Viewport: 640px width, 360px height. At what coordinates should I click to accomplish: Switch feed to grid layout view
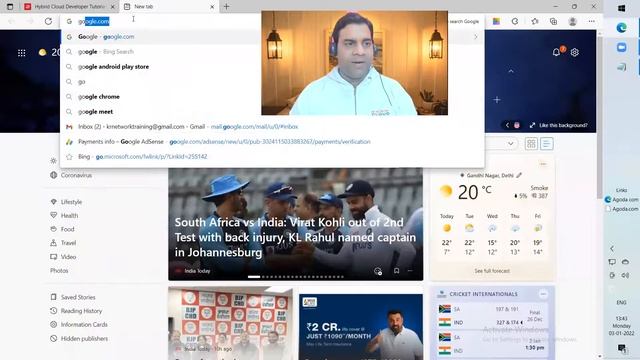[x=531, y=144]
